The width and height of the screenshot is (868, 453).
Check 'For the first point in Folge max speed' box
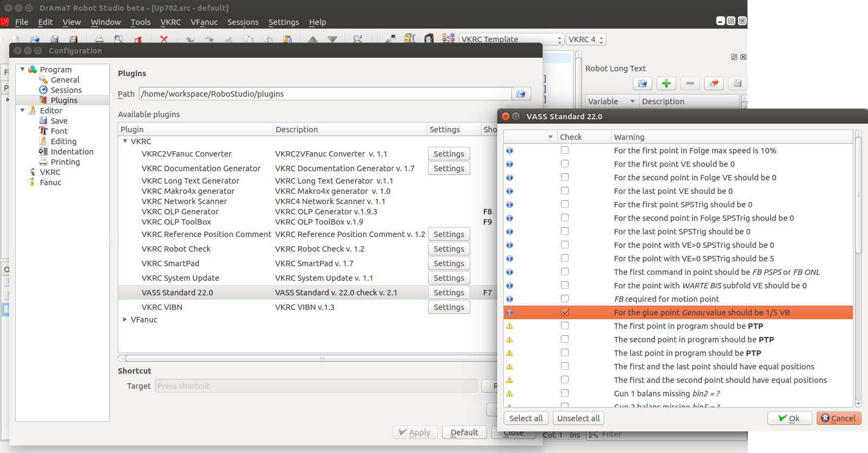tap(565, 150)
